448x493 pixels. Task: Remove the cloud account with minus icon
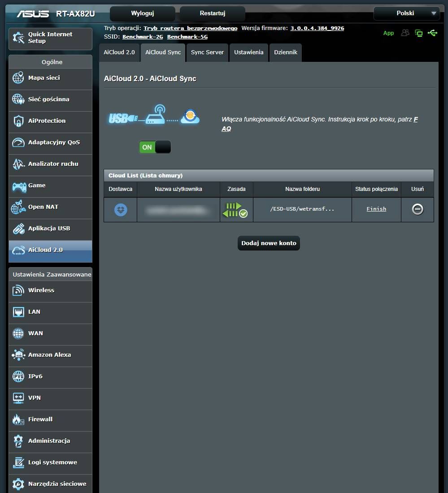tap(418, 209)
